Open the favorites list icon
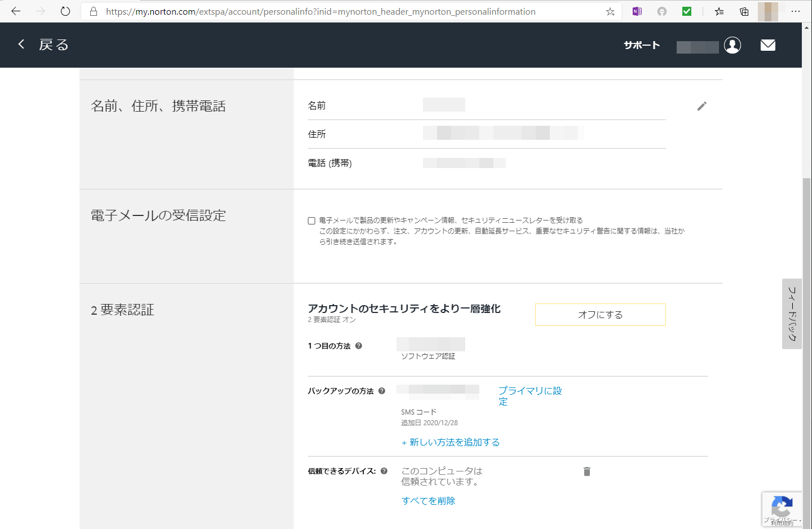Viewport: 812px width, 529px height. (719, 11)
